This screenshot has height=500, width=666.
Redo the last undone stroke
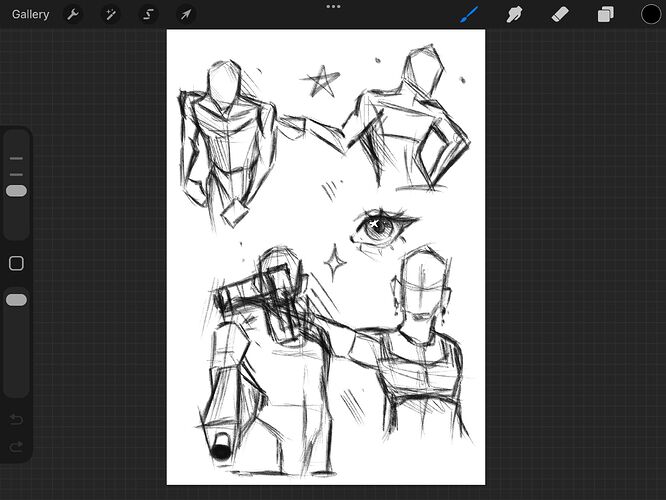[16, 447]
